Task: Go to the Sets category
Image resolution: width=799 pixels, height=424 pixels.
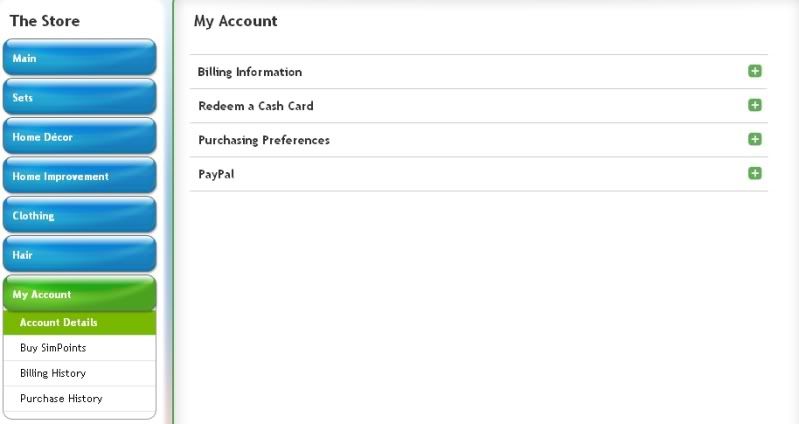Action: click(x=79, y=98)
